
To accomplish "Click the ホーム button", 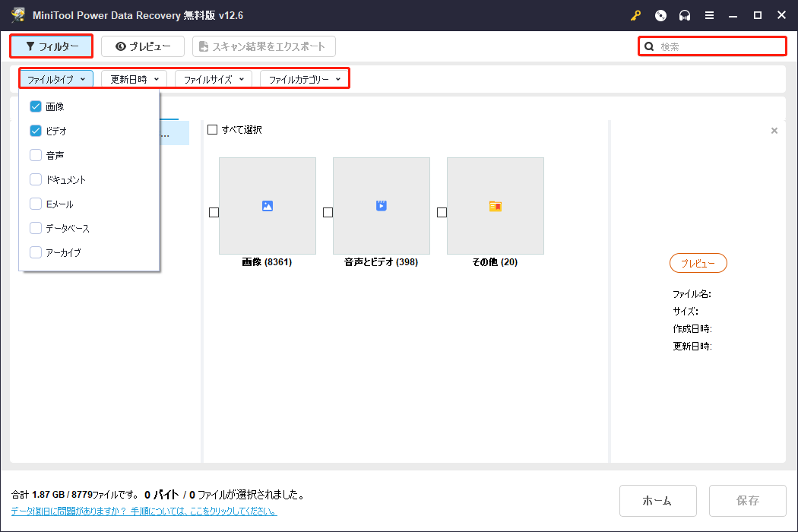I will click(657, 501).
